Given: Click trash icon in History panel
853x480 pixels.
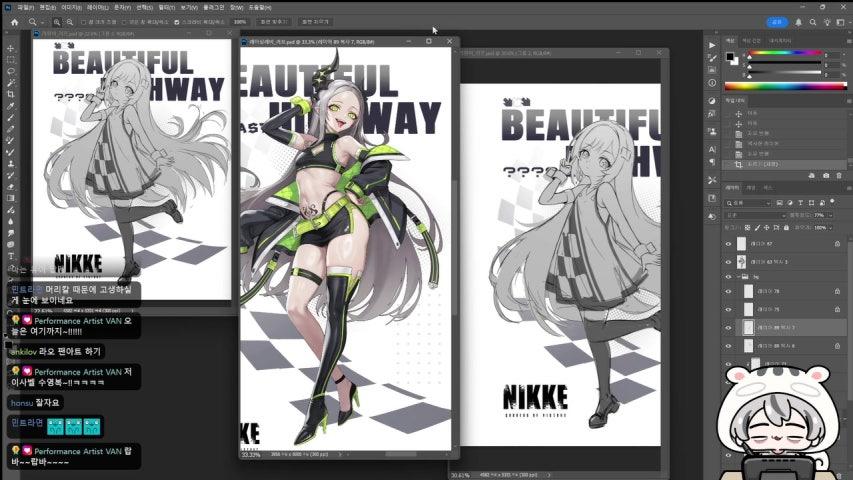Looking at the screenshot, I should 839,176.
